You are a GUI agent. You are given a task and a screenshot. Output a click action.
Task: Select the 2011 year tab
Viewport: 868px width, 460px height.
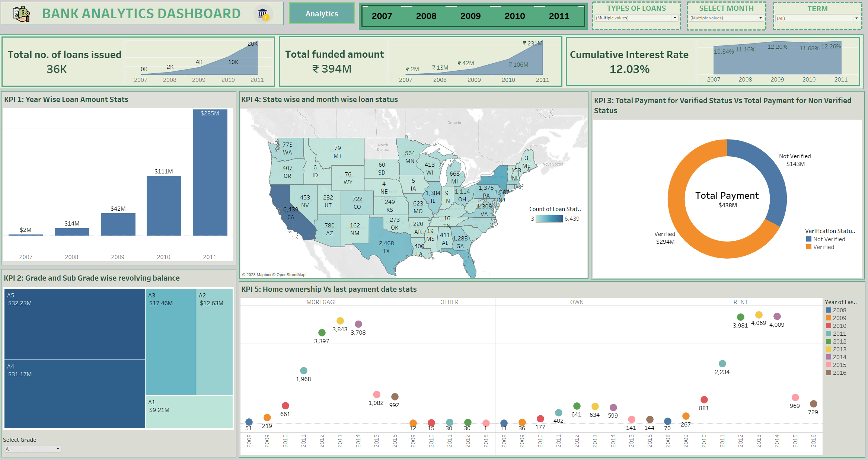click(559, 16)
